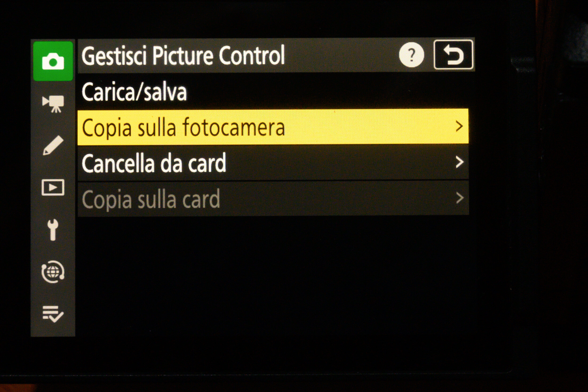Expand Copia sulla fotocamera chevron arrow
This screenshot has height=392, width=588.
459,126
